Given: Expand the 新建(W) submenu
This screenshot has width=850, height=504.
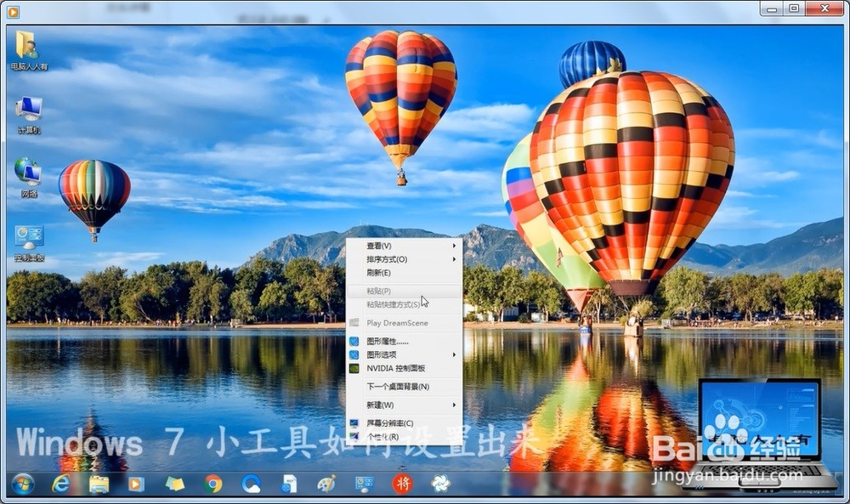Looking at the screenshot, I should point(404,405).
